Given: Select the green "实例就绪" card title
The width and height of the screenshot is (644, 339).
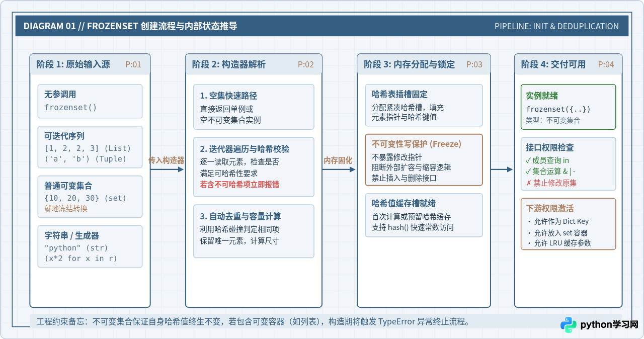Looking at the screenshot, I should pos(542,96).
